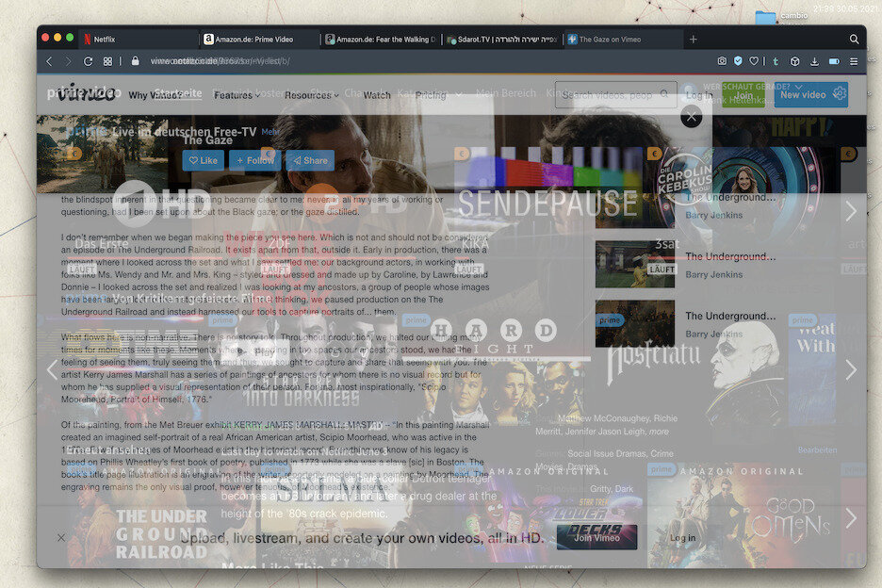
Task: Open the Easy Setup menu icon
Action: (854, 61)
